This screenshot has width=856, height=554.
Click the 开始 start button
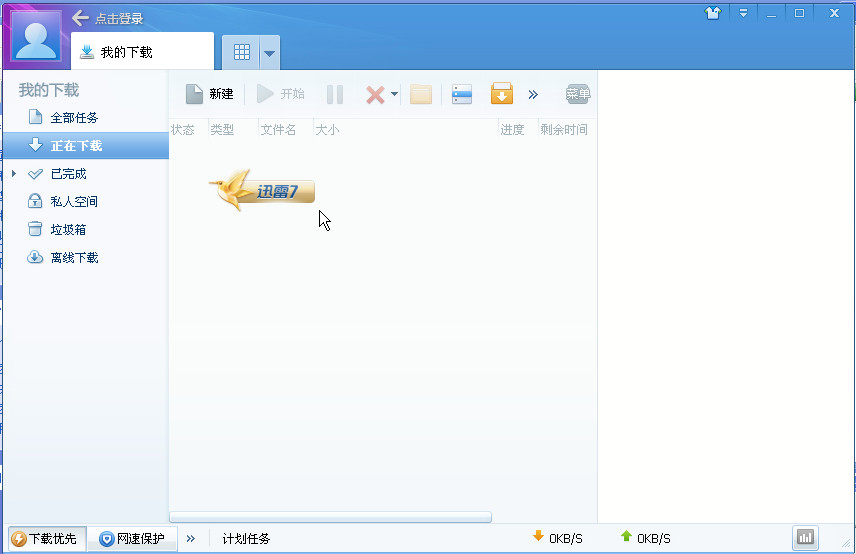coord(280,94)
